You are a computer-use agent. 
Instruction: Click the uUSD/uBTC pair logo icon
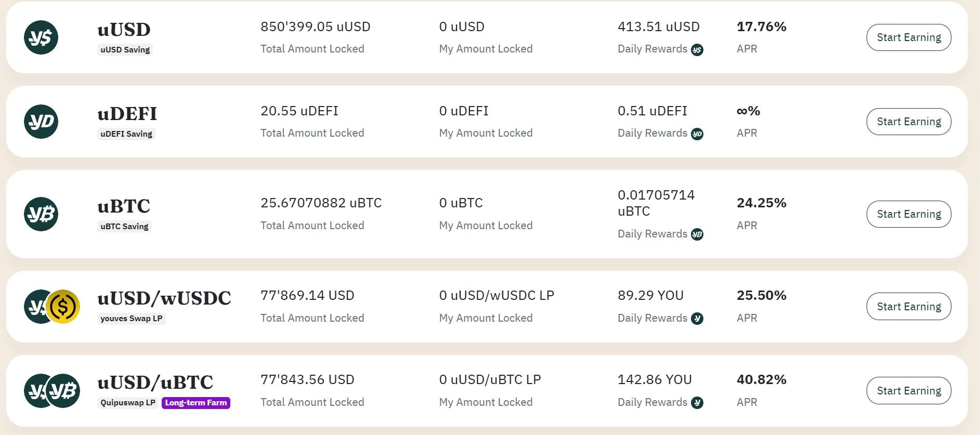[52, 391]
